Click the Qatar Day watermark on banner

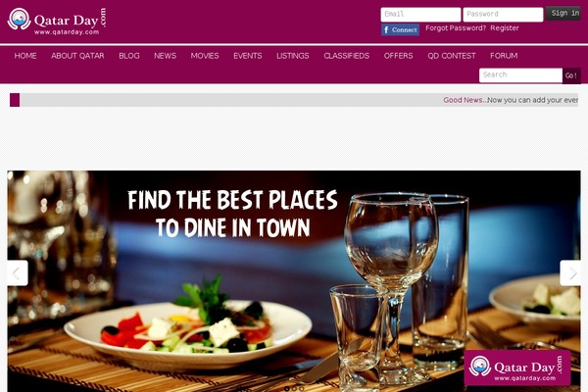click(517, 367)
